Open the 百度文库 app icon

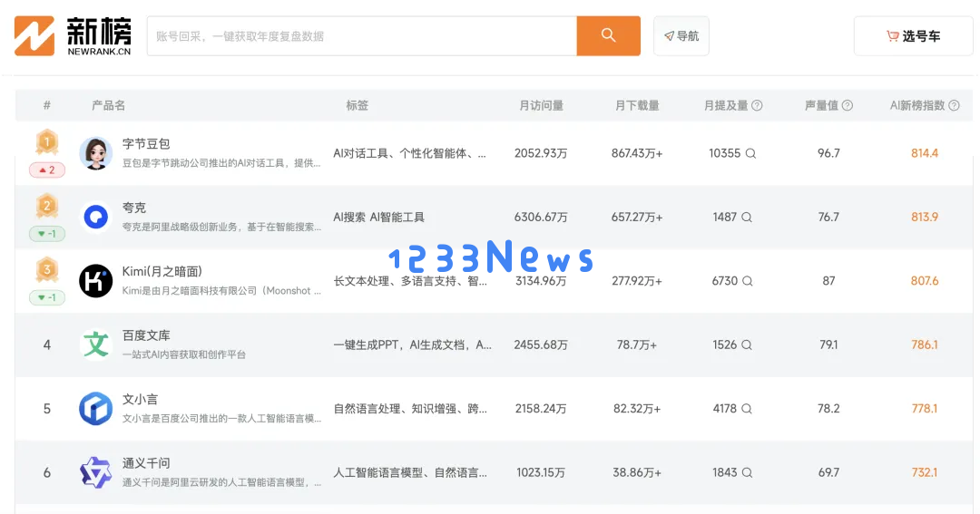coord(95,344)
